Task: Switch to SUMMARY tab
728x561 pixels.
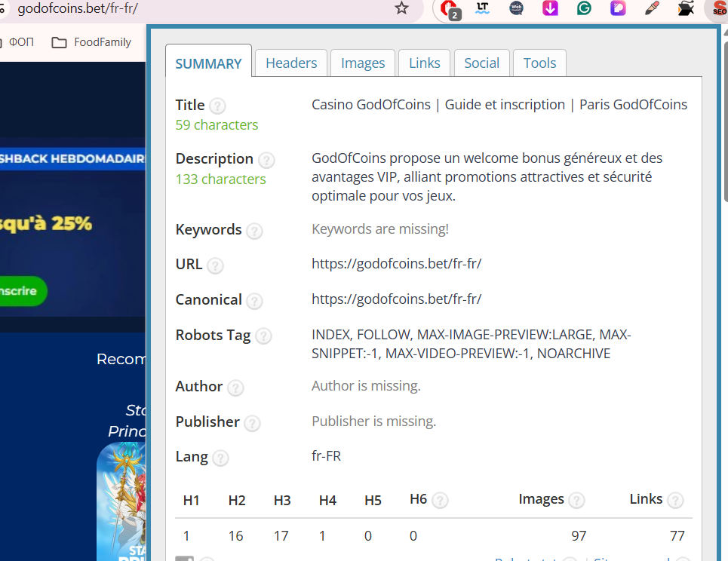Action: 208,61
